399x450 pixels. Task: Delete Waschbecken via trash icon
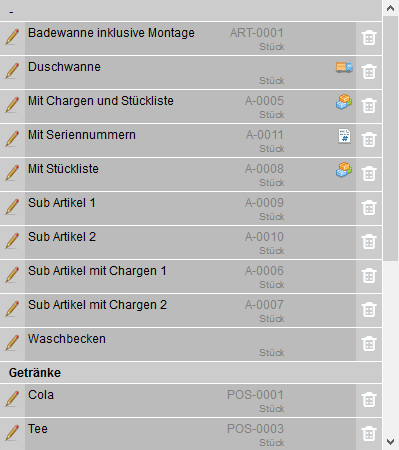pyautogui.click(x=369, y=343)
